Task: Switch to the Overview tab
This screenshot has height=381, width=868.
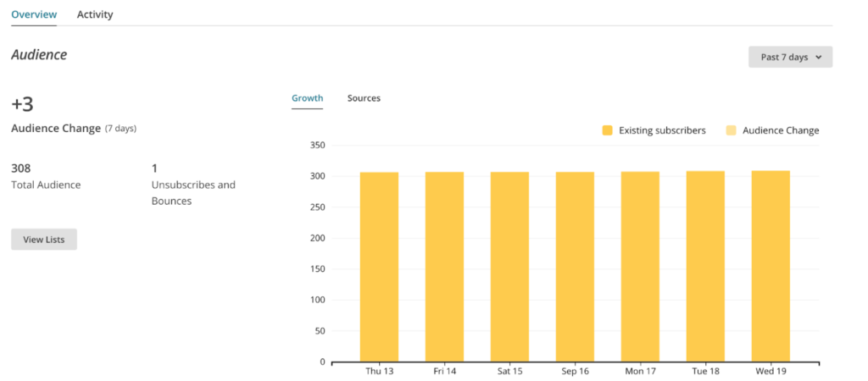Action: 34,14
